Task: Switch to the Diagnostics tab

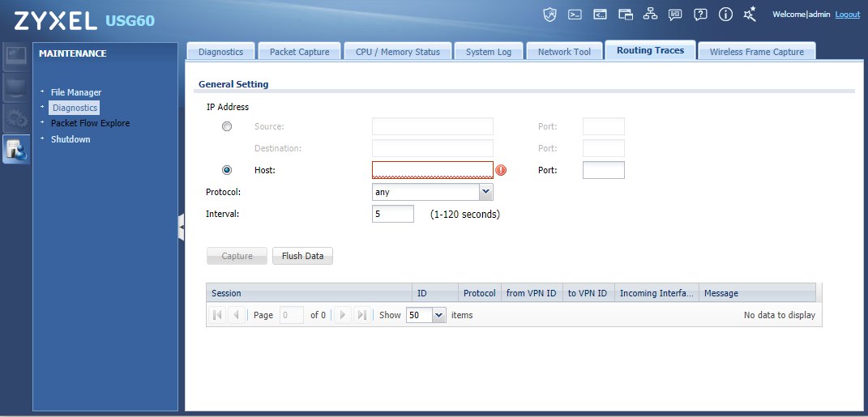Action: pos(220,52)
